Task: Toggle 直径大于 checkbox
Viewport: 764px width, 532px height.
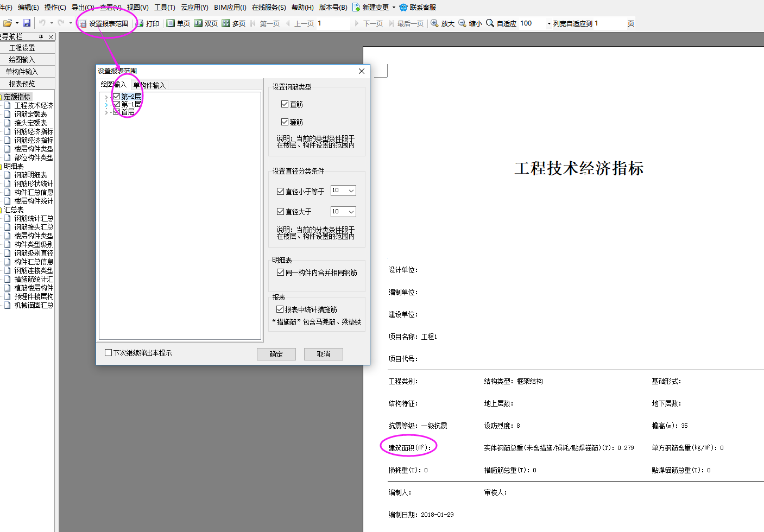Action: (280, 211)
